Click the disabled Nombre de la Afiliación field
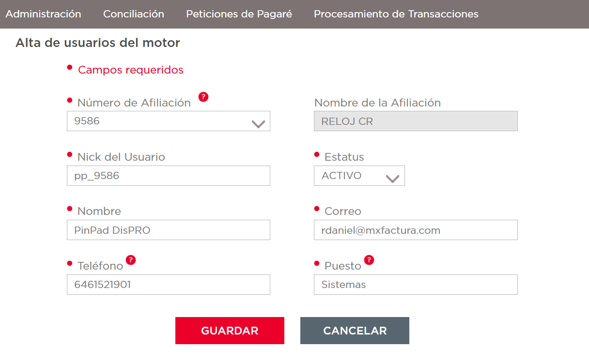This screenshot has width=589, height=364. pos(416,121)
